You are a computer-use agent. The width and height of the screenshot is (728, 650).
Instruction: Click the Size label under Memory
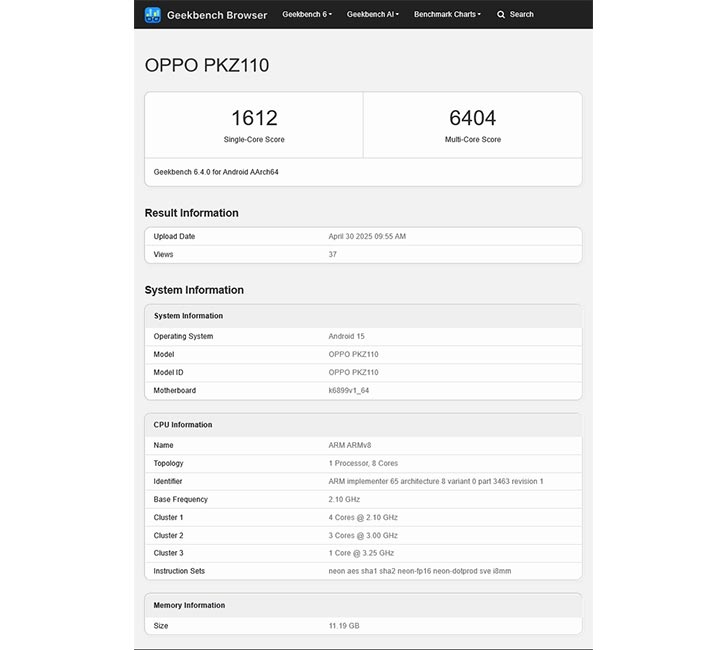[x=161, y=626]
